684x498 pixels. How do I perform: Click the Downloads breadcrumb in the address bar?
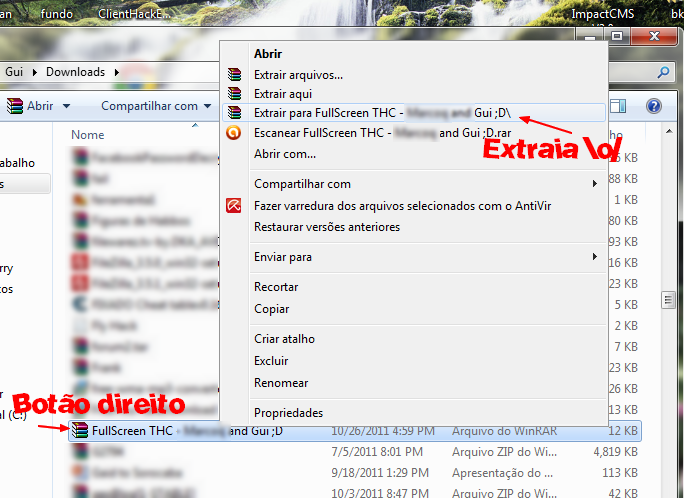(x=75, y=72)
